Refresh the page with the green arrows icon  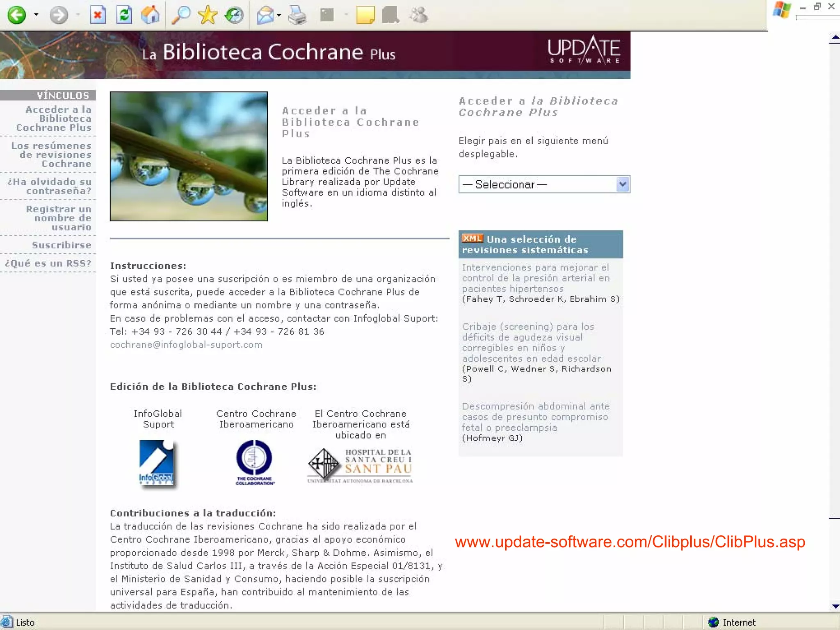(124, 15)
